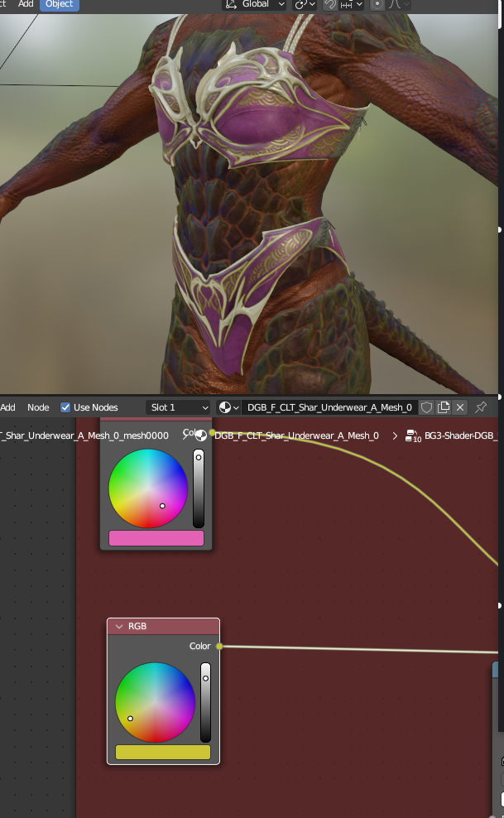Viewport: 504px width, 818px height.
Task: Open the pivot point dropdown
Action: pyautogui.click(x=305, y=4)
